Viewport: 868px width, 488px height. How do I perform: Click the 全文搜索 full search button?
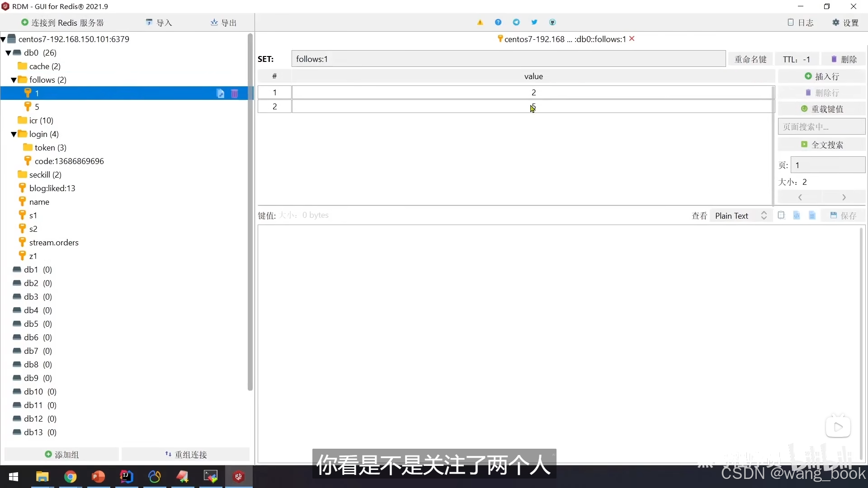point(822,145)
